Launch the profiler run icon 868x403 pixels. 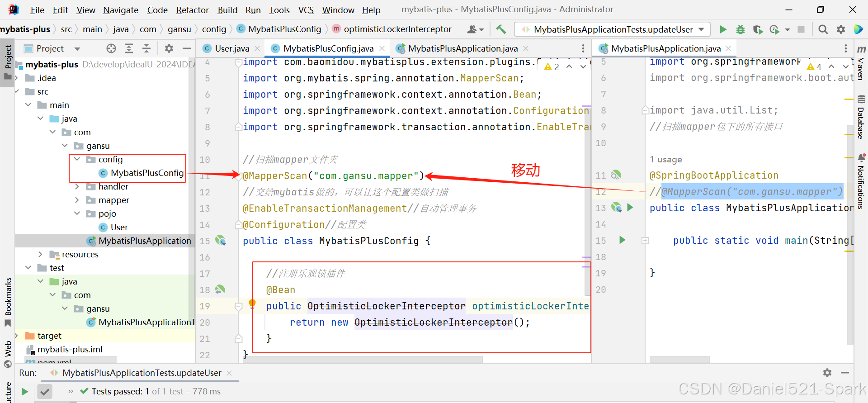pos(775,29)
